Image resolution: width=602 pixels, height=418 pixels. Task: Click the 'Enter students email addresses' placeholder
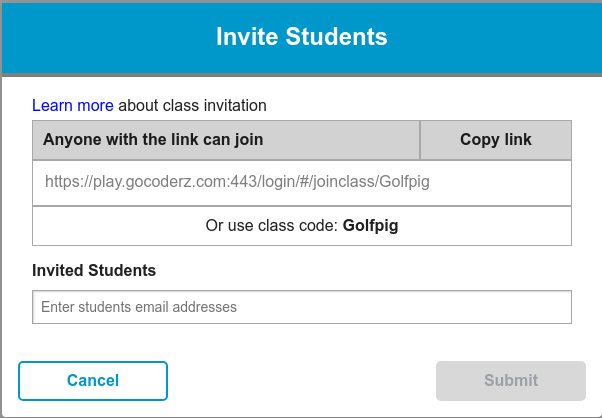139,307
